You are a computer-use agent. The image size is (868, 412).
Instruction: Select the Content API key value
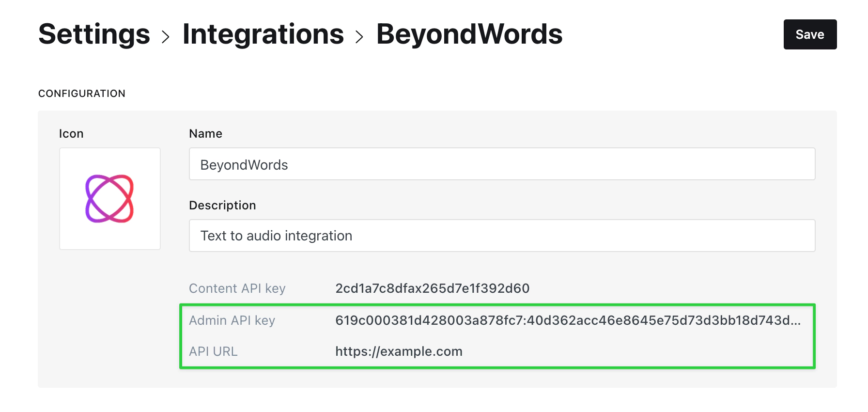(x=432, y=288)
